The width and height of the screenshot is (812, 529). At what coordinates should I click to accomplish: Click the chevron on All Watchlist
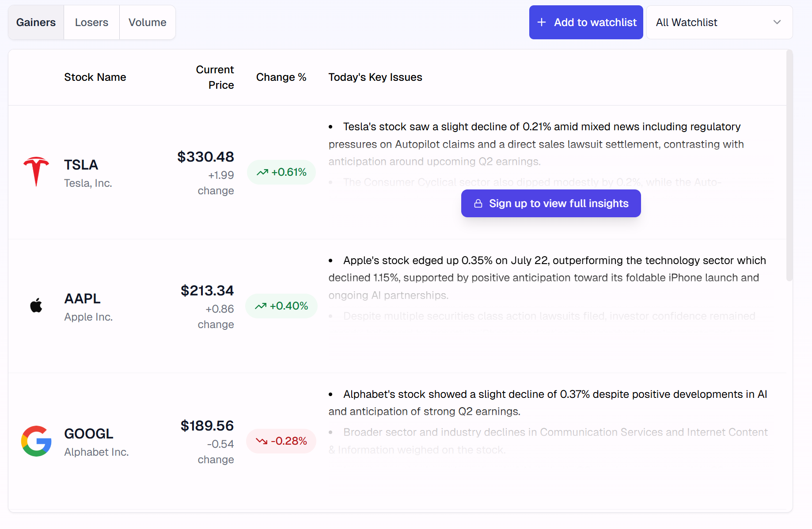(x=777, y=23)
